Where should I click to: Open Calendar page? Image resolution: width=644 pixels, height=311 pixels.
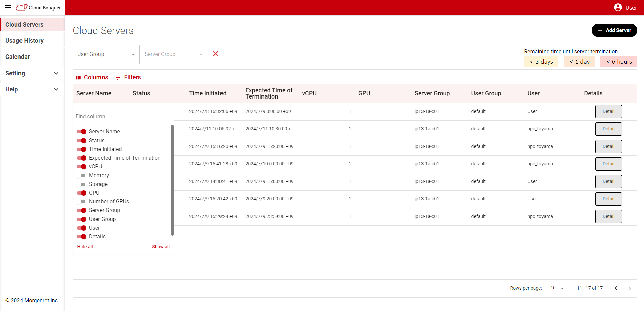pyautogui.click(x=32, y=57)
